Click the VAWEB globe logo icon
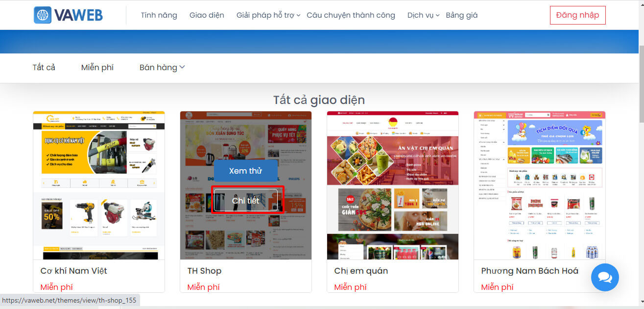Screen dimensions: 644x309 pyautogui.click(x=43, y=15)
